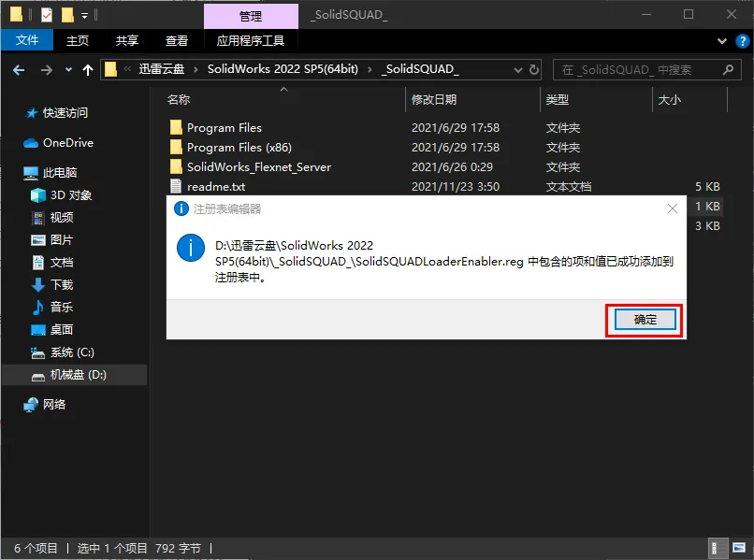Go forward with the forward arrow
The height and width of the screenshot is (560, 754).
(47, 70)
